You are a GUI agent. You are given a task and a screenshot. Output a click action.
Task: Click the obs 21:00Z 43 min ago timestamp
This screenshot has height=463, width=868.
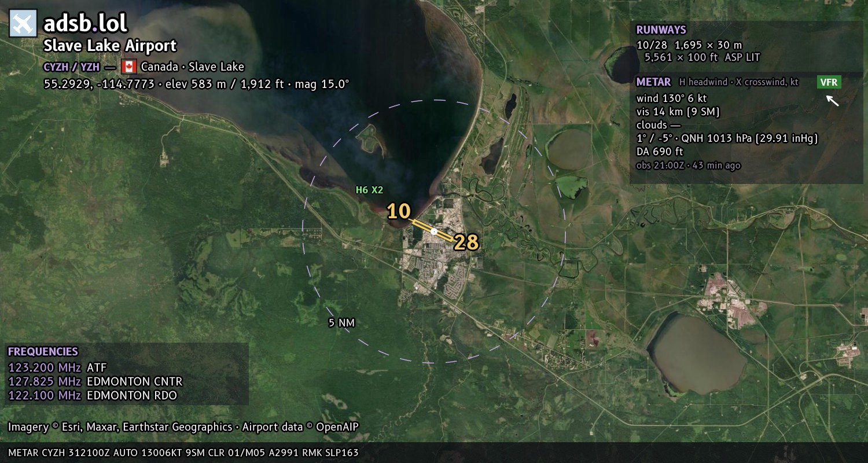click(x=688, y=166)
